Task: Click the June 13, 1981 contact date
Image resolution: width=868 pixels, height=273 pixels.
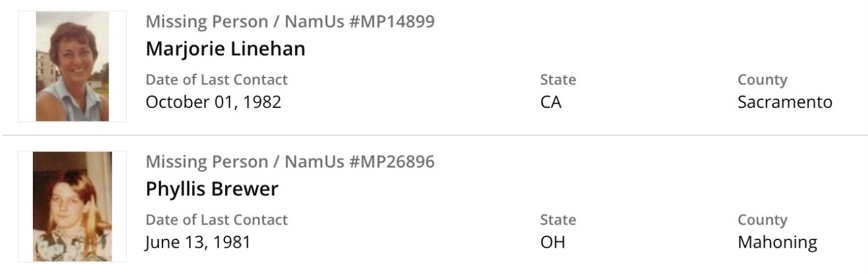Action: pyautogui.click(x=198, y=242)
